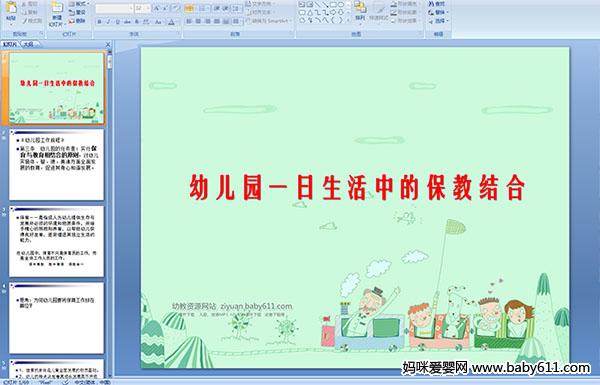This screenshot has height=385, width=600.
Task: Click the Delete slide button
Action: coord(77,21)
